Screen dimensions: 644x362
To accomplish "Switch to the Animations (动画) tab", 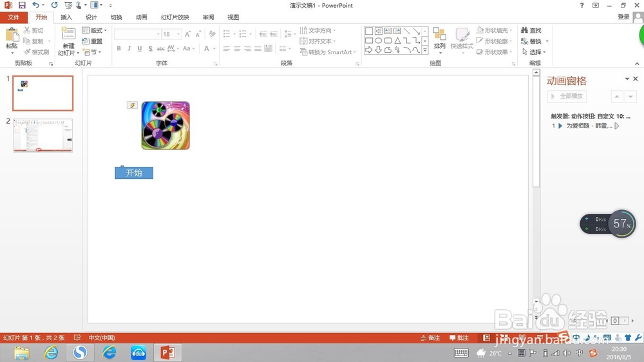I will (141, 17).
